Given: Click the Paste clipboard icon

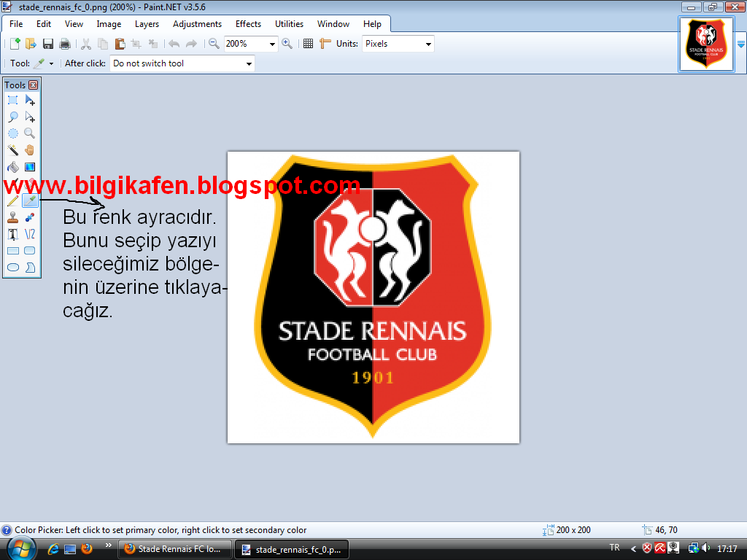Looking at the screenshot, I should pyautogui.click(x=120, y=44).
